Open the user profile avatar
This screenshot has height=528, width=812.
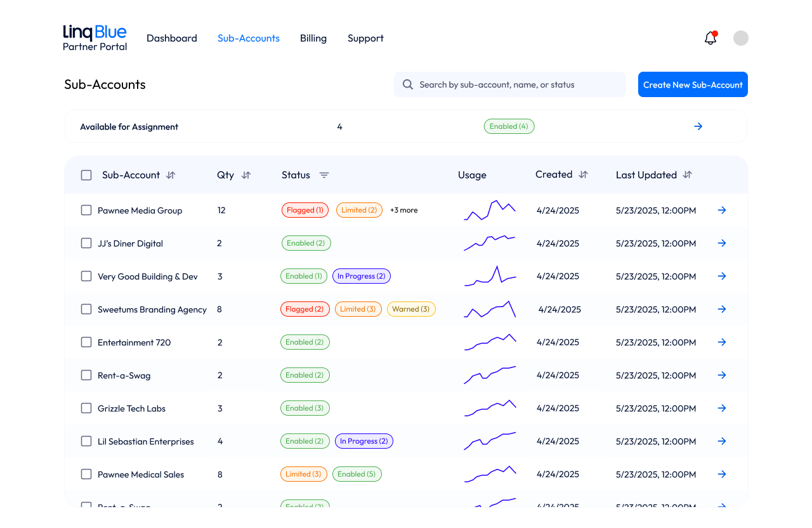click(741, 38)
